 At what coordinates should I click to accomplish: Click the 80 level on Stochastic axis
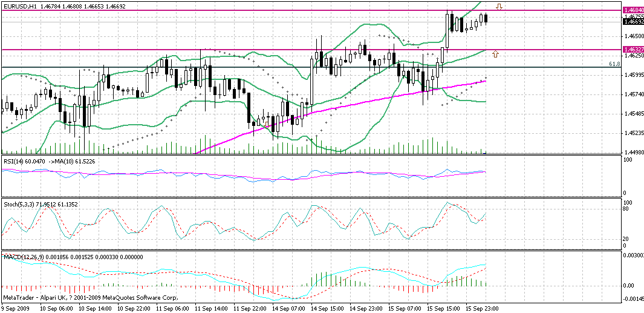625,208
